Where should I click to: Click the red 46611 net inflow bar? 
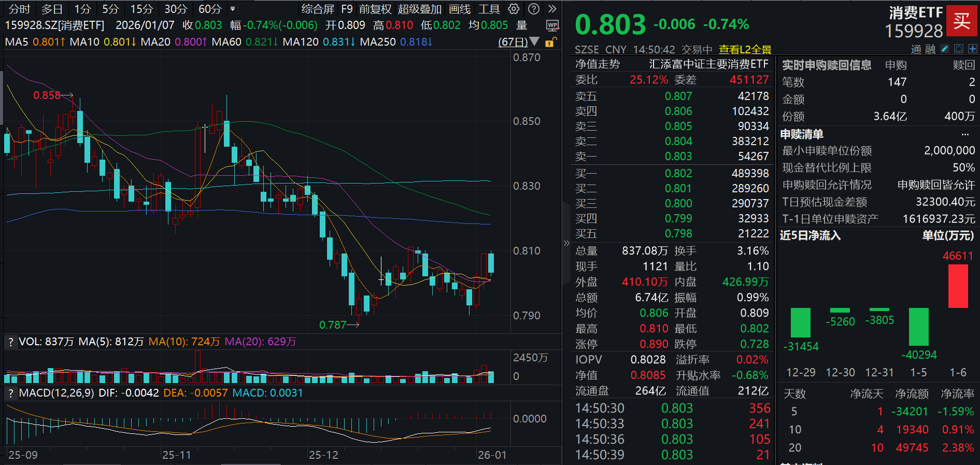coord(958,286)
